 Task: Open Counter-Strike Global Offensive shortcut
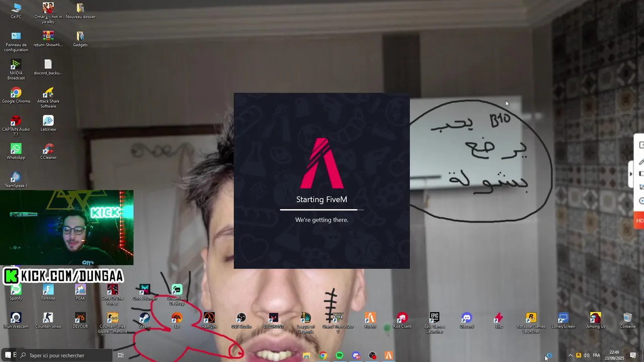coord(113,323)
